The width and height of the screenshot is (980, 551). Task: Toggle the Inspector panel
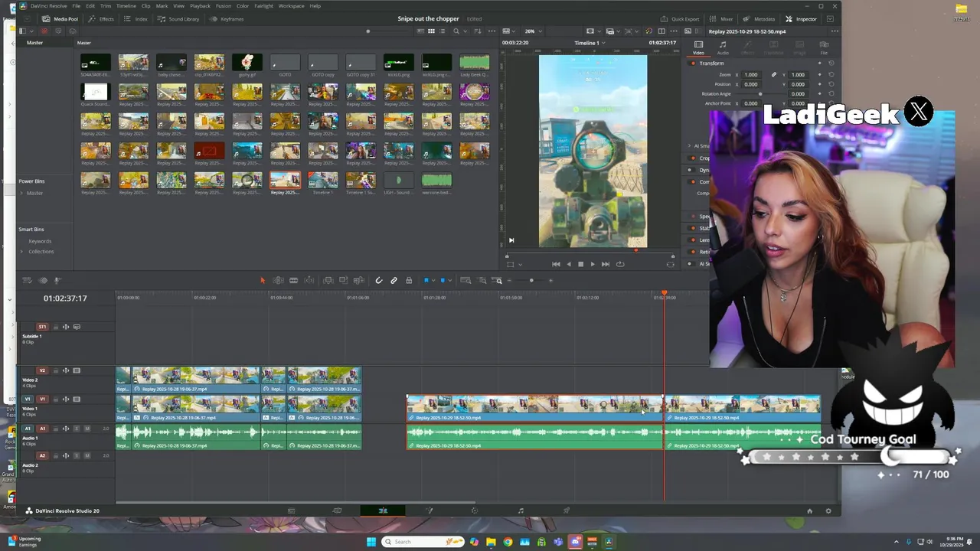[801, 19]
